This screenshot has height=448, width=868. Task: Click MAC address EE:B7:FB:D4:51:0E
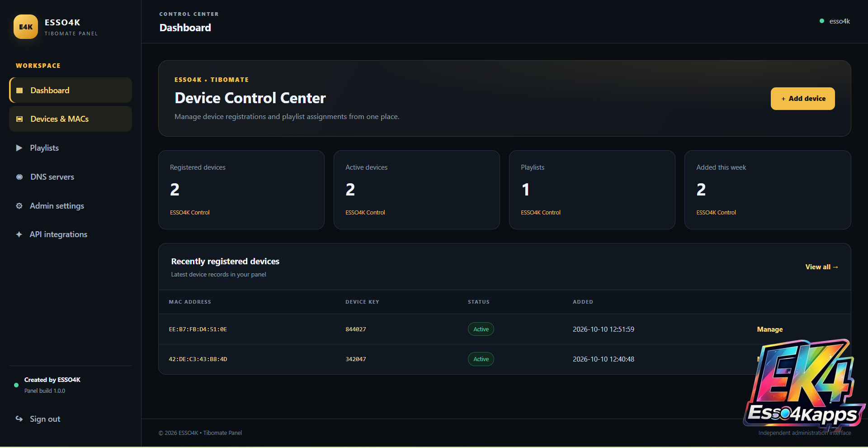pyautogui.click(x=198, y=329)
